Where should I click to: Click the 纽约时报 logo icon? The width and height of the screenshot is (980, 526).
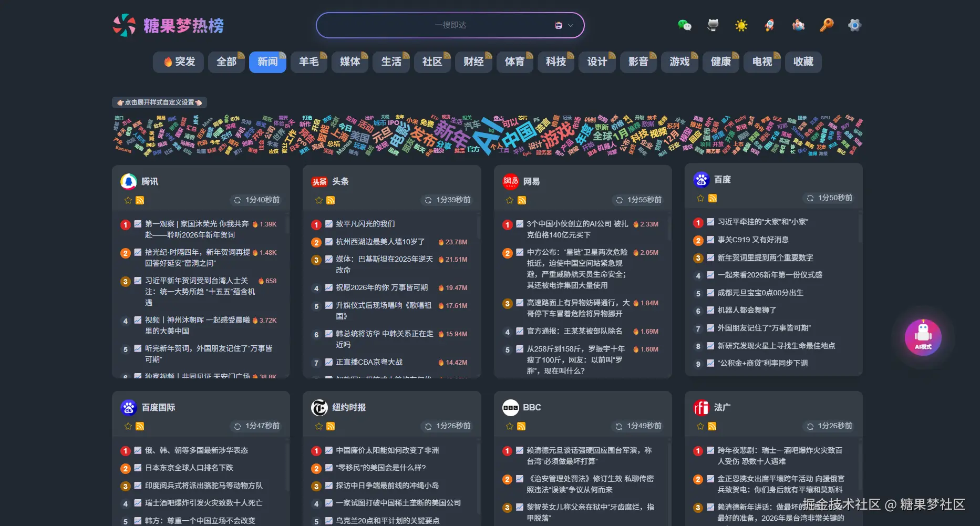click(319, 407)
